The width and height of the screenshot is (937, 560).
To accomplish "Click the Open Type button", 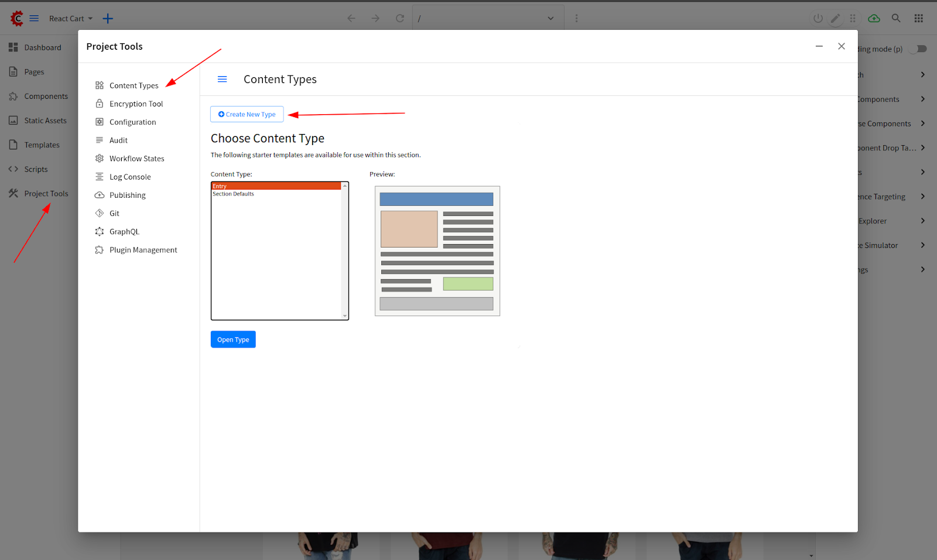I will coord(233,339).
